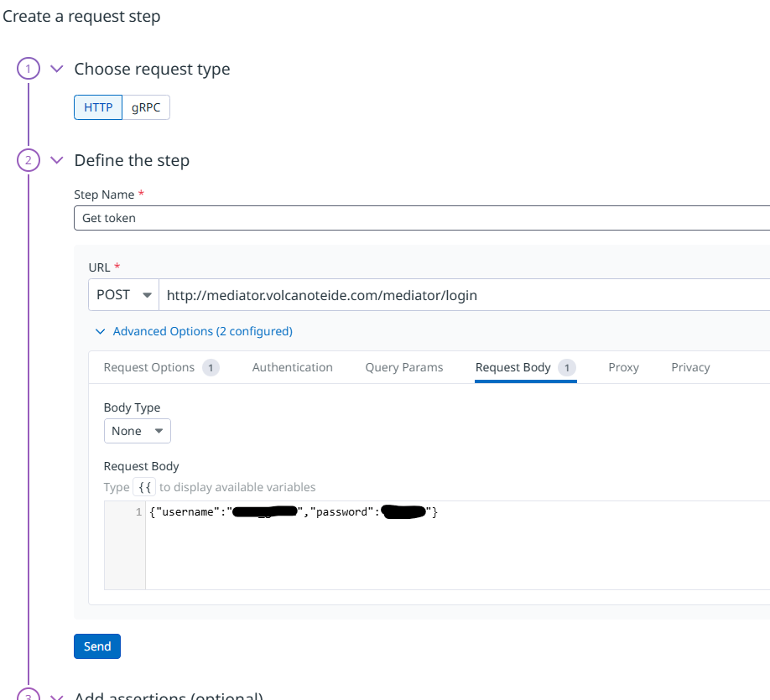Click the step 2 circle marker
The image size is (770, 700).
click(x=29, y=160)
